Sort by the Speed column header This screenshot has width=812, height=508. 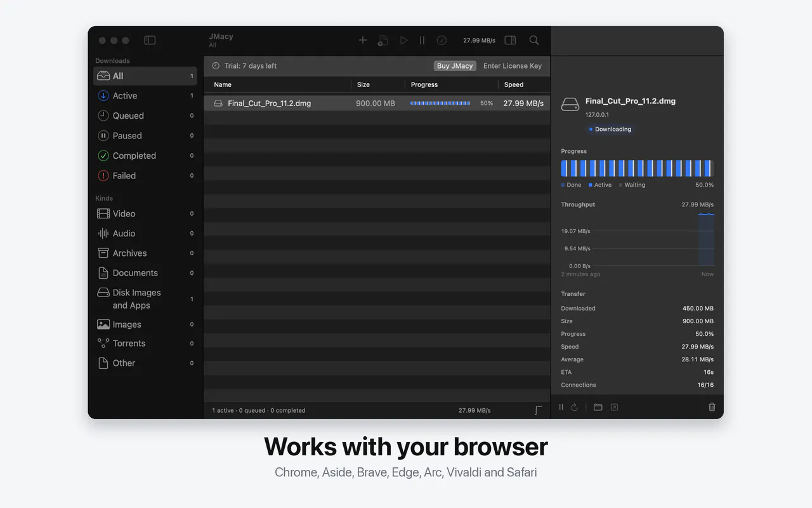pos(514,84)
